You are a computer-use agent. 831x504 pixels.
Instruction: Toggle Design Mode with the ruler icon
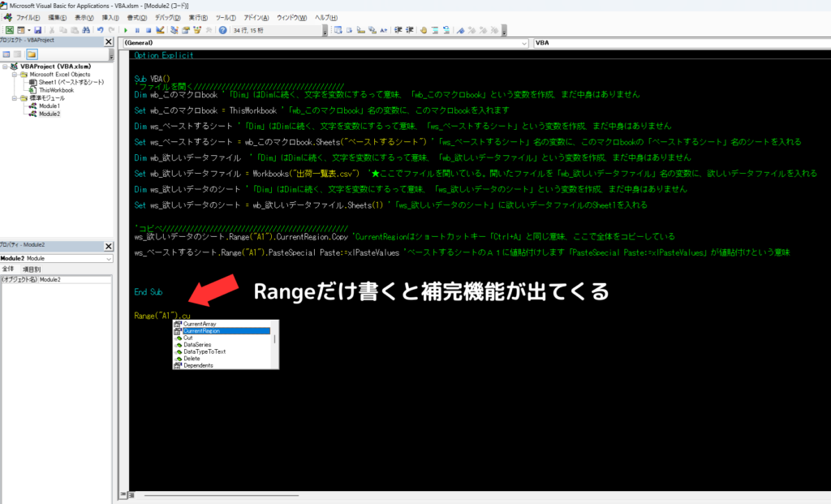pos(160,30)
